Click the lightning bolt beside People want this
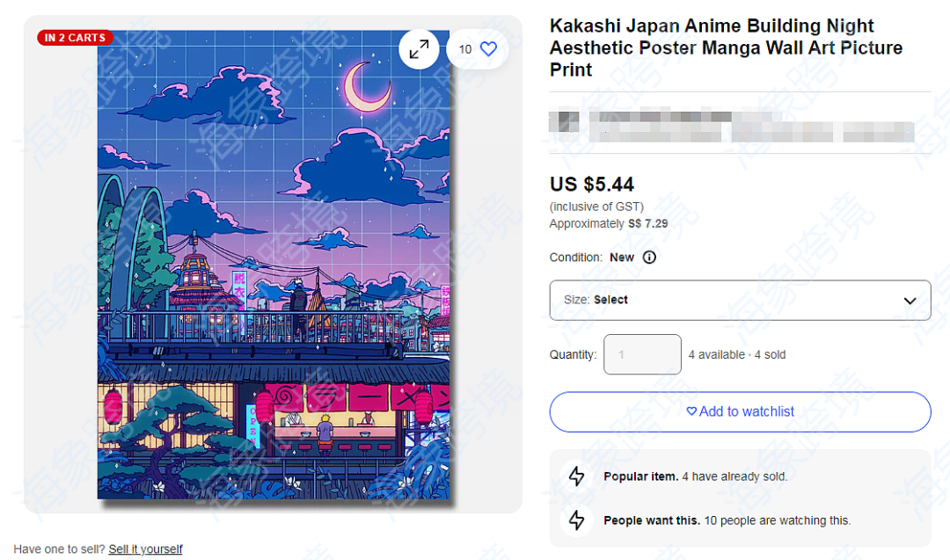This screenshot has width=950, height=560. tap(576, 520)
